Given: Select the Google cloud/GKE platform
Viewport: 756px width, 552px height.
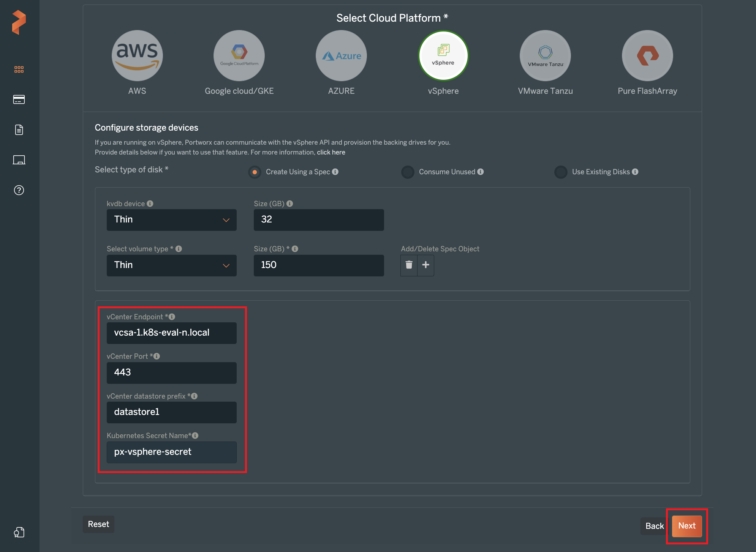Looking at the screenshot, I should pos(239,56).
